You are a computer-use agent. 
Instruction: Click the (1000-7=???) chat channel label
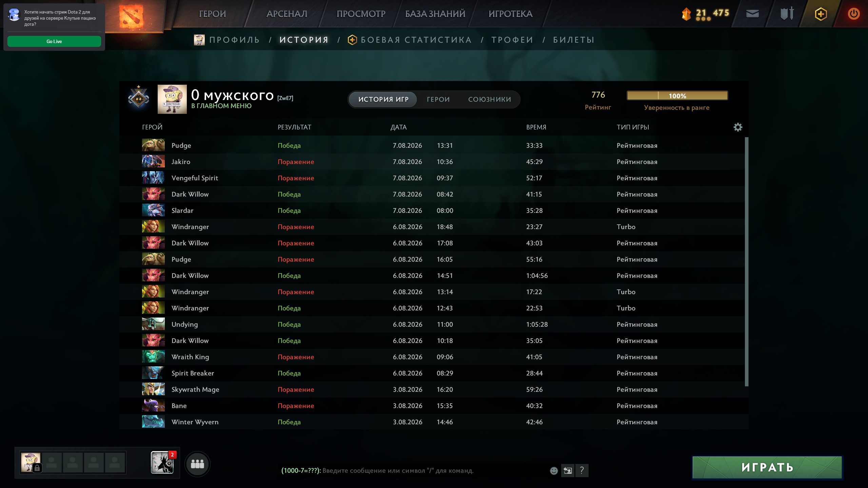(301, 470)
